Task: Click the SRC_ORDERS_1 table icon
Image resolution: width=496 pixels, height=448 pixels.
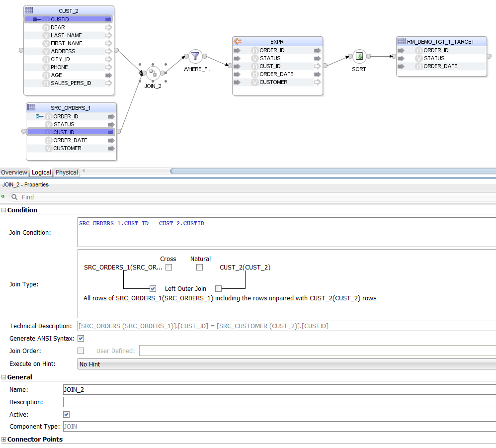Action: 31,107
